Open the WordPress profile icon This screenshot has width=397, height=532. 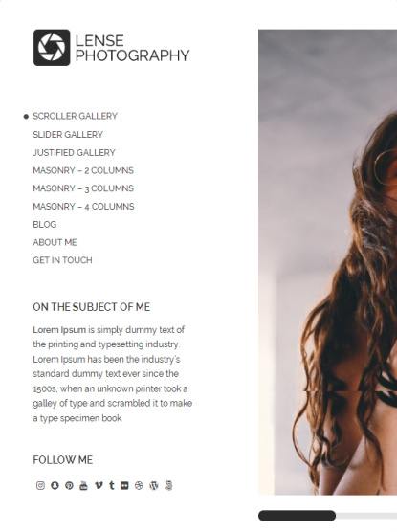coord(154,485)
